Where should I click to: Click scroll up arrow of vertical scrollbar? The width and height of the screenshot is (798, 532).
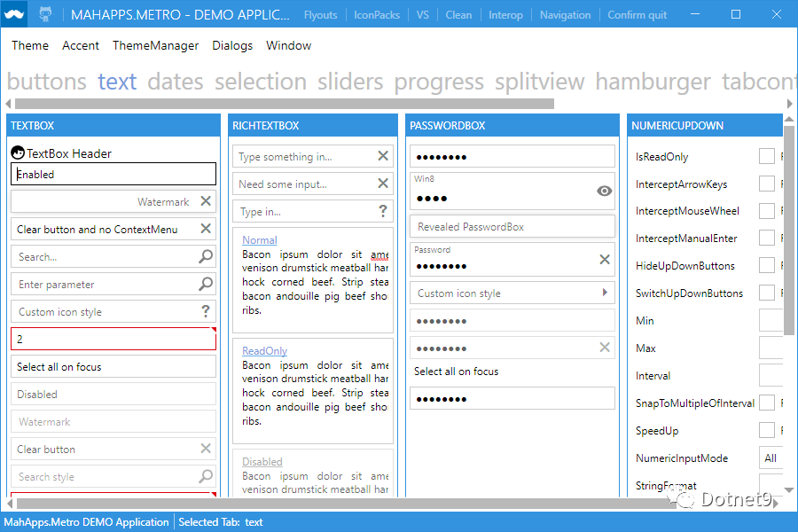click(x=789, y=120)
